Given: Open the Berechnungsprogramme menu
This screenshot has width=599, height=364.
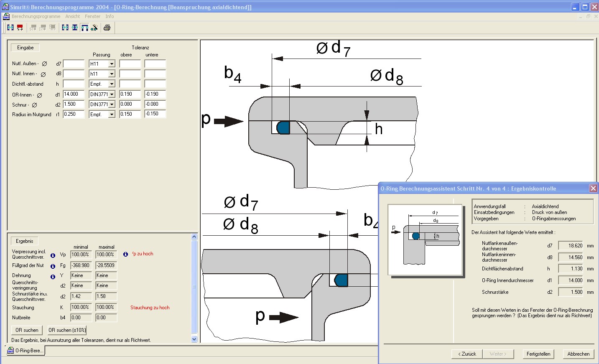Looking at the screenshot, I should click(x=36, y=16).
